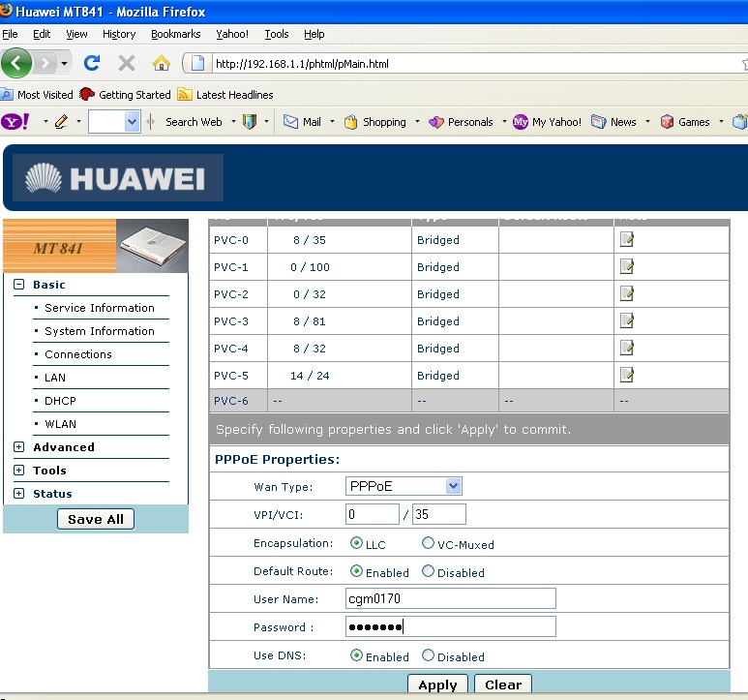Image resolution: width=748 pixels, height=700 pixels.
Task: Expand the Advanced menu section
Action: coord(18,447)
